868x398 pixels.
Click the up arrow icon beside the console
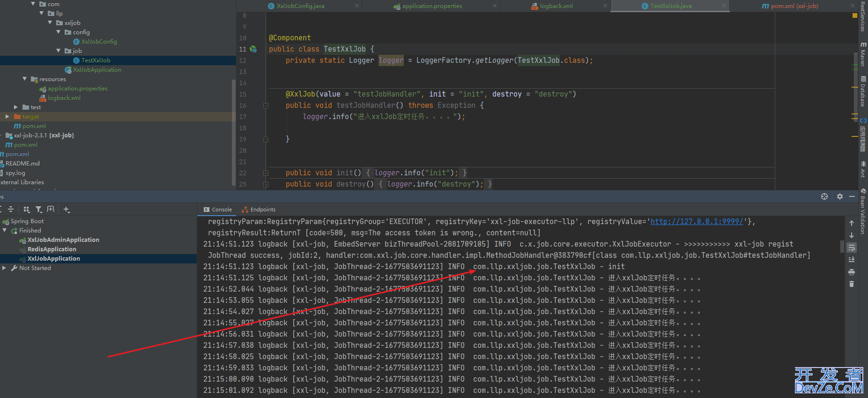(852, 223)
